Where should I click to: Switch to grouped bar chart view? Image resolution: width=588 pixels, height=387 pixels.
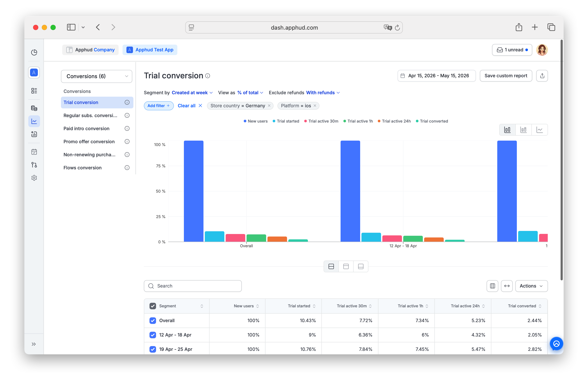[507, 130]
